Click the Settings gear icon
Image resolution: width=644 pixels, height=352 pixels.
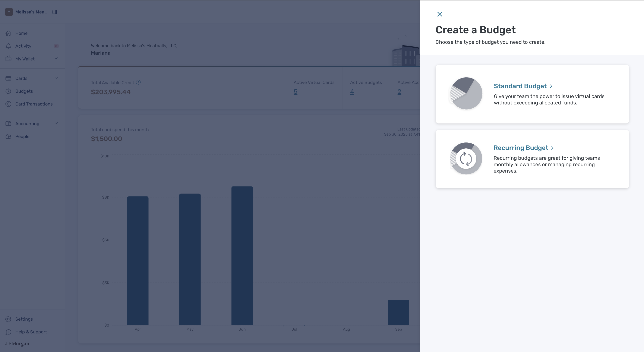click(9, 319)
